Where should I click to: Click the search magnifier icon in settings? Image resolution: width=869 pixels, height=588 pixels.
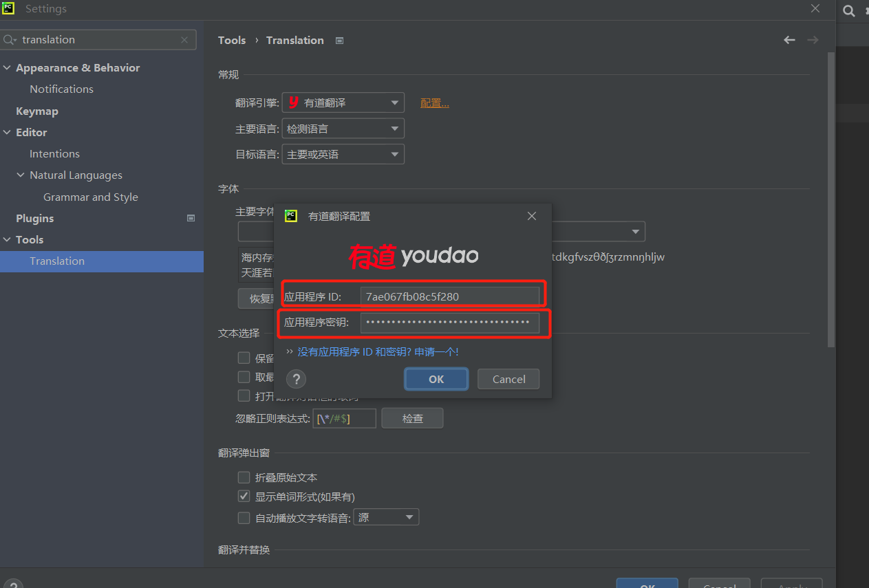click(x=10, y=40)
